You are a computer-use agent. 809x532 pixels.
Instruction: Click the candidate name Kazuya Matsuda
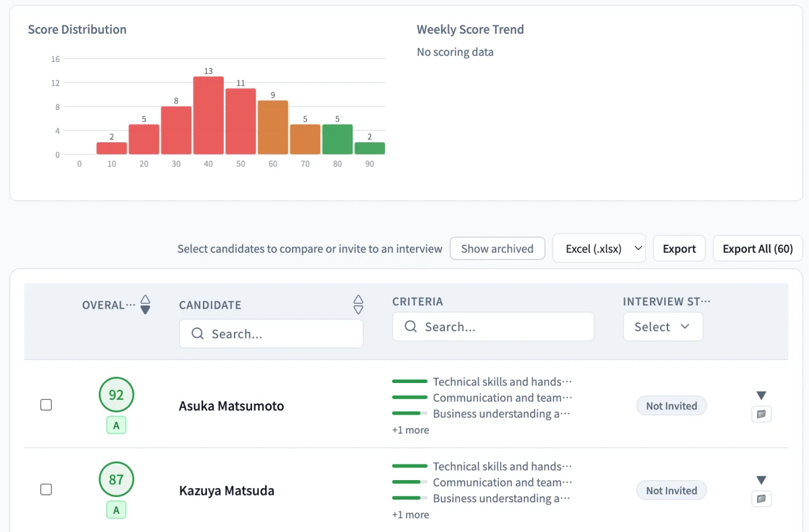click(x=227, y=491)
